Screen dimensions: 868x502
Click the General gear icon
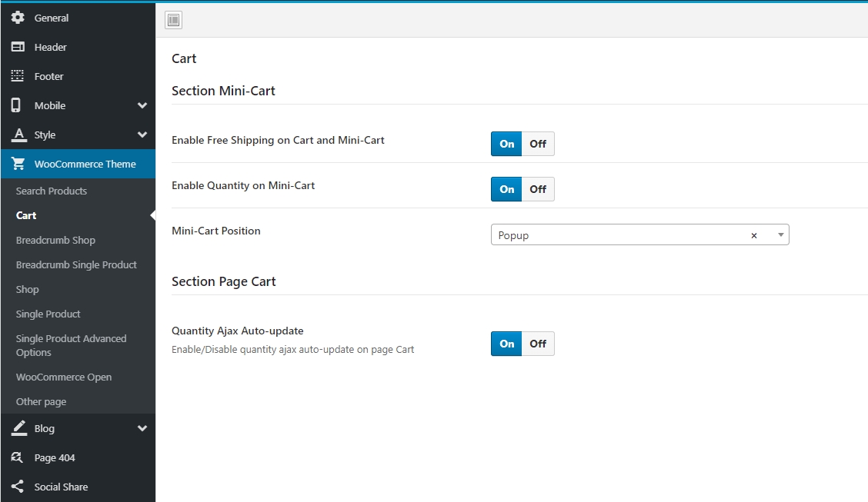click(18, 18)
